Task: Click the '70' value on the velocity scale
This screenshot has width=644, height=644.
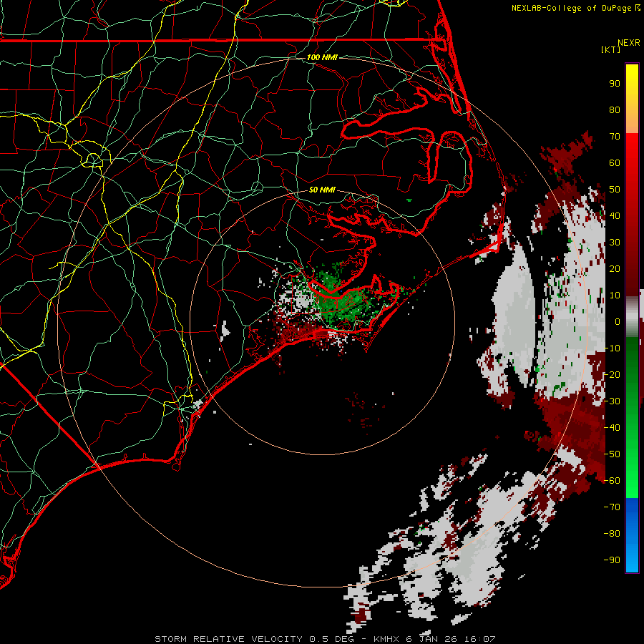Action: pyautogui.click(x=615, y=137)
